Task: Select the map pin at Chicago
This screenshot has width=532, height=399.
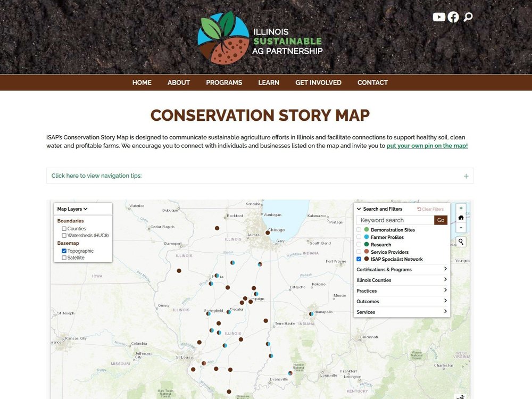Action: pyautogui.click(x=268, y=233)
